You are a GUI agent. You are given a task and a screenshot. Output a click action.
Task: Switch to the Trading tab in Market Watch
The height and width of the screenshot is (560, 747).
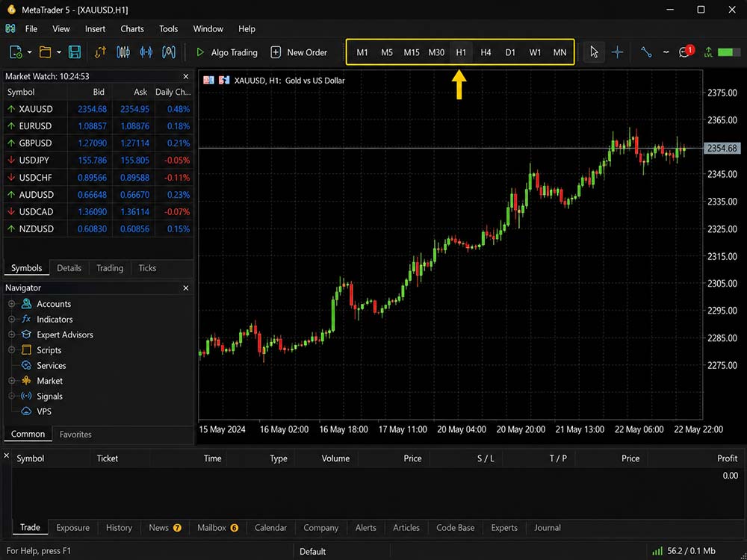tap(110, 268)
